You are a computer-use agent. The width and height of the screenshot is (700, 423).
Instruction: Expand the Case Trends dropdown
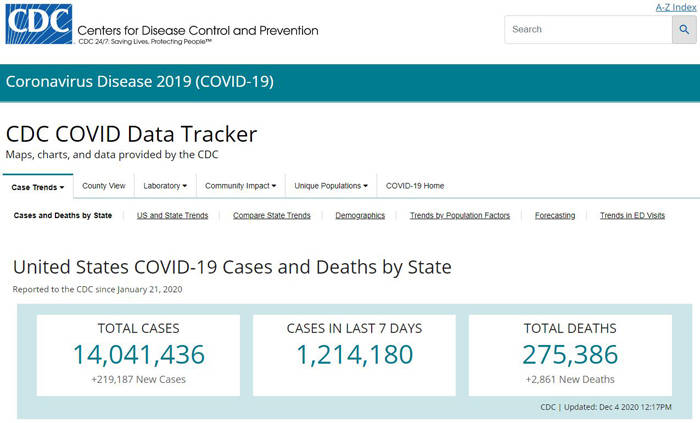tap(38, 186)
